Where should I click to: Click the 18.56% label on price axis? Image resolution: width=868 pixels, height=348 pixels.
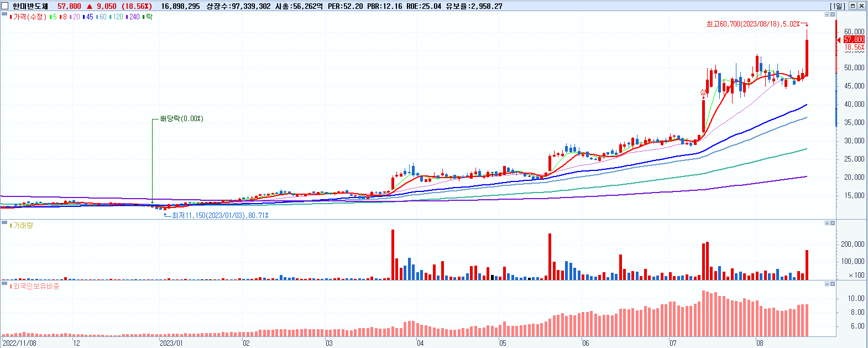pyautogui.click(x=854, y=48)
